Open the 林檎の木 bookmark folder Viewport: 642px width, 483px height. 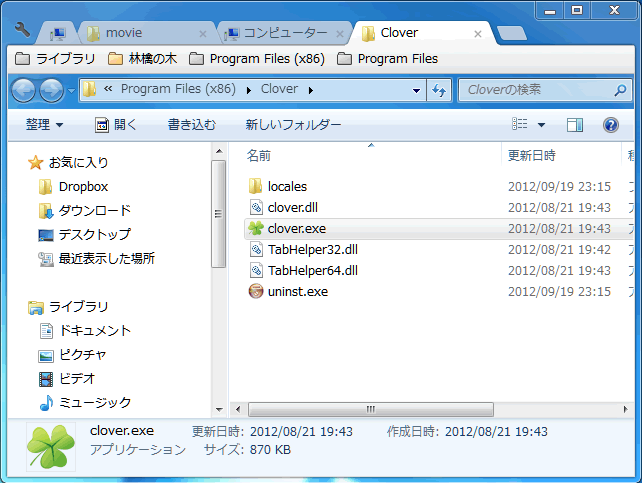(x=142, y=59)
